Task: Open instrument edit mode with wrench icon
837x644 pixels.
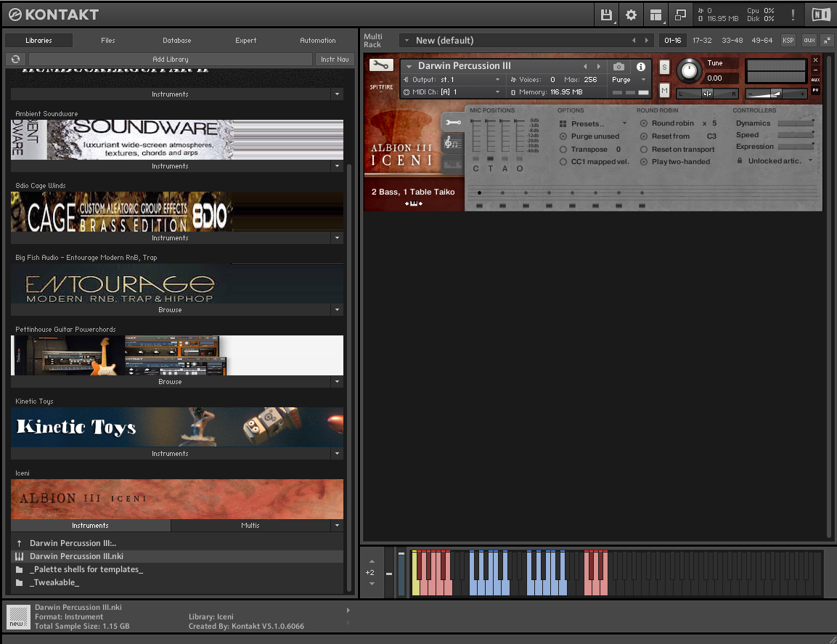Action: tap(380, 65)
